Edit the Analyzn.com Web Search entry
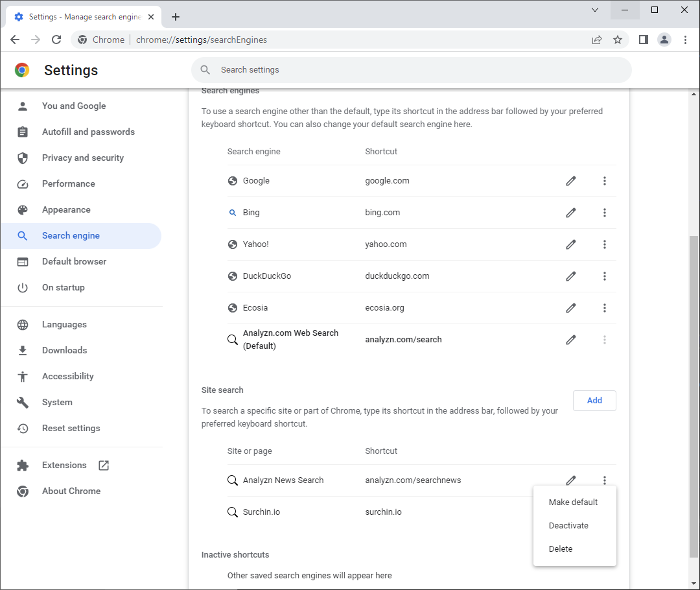The width and height of the screenshot is (700, 590). pyautogui.click(x=570, y=340)
